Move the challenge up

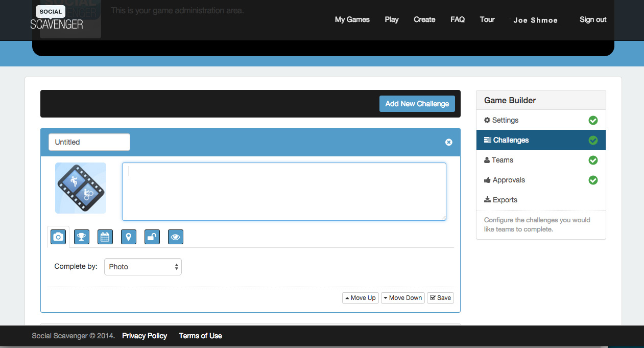coord(361,298)
